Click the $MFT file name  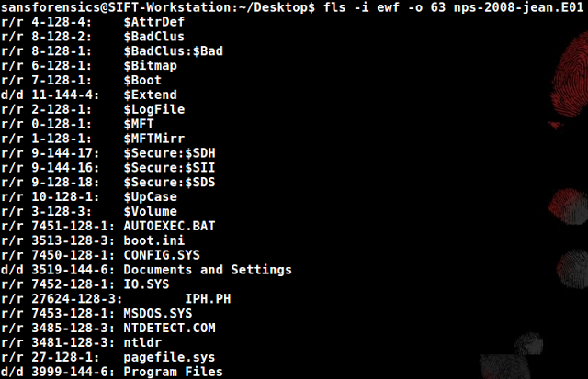pyautogui.click(x=139, y=124)
